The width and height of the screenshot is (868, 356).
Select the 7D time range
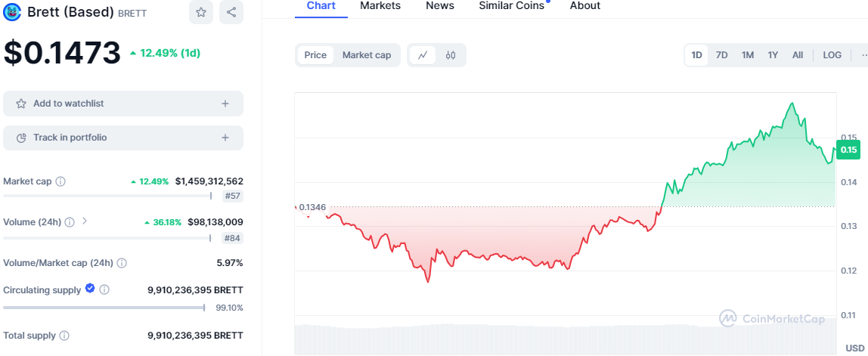722,55
